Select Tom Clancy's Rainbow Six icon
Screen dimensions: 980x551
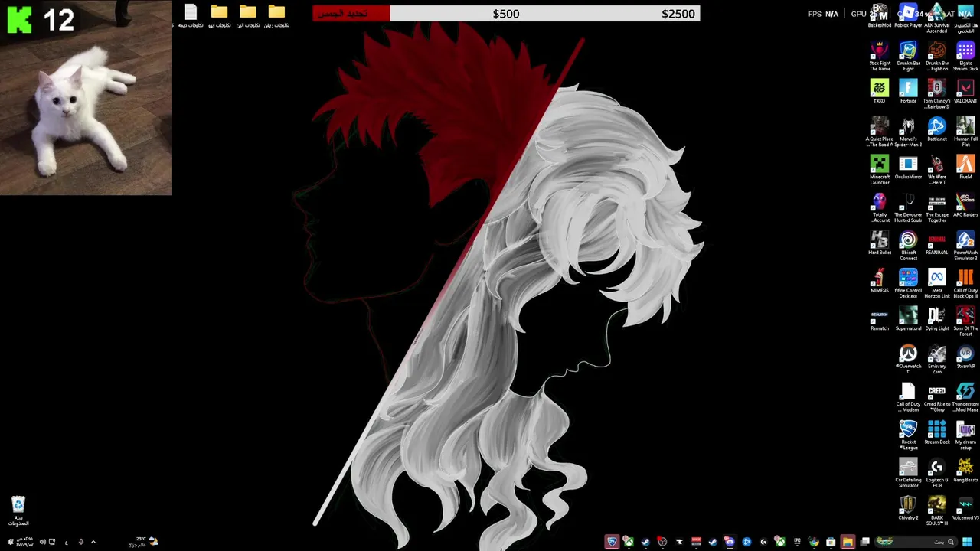click(936, 95)
